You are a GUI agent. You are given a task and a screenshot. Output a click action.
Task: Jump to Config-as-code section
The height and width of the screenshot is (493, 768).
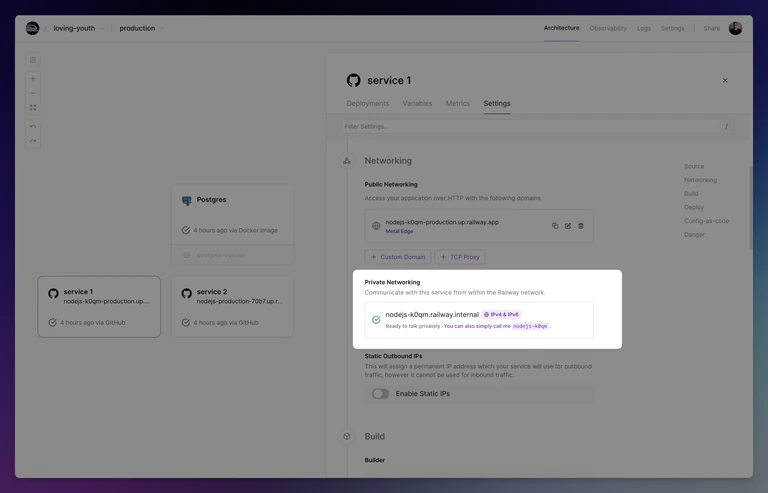(706, 221)
